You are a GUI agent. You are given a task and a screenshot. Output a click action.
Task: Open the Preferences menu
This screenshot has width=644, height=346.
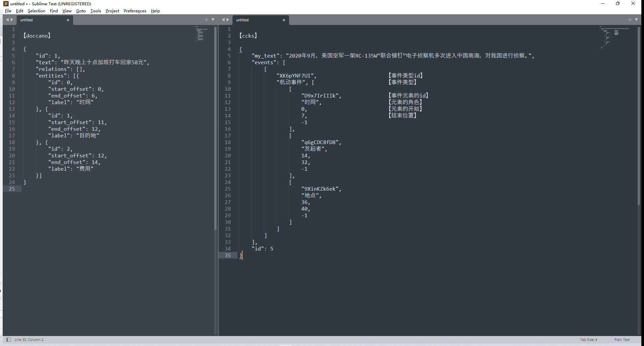tap(135, 11)
